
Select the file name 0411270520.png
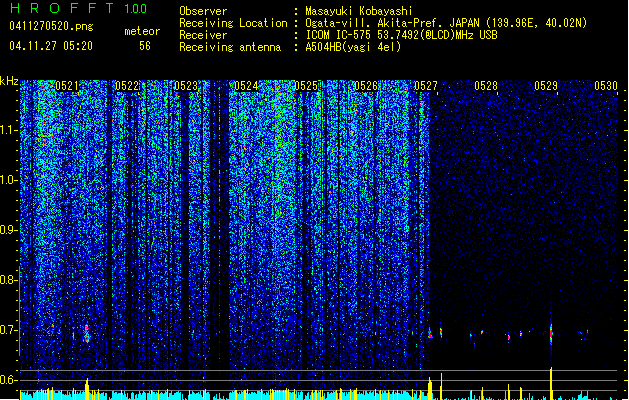pyautogui.click(x=51, y=26)
